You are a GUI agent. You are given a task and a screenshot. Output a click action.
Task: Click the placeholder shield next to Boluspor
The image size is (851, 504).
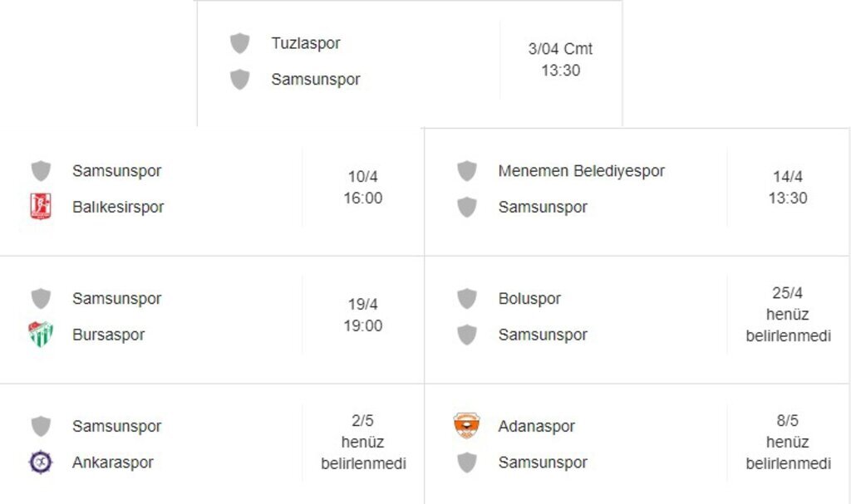(x=466, y=299)
